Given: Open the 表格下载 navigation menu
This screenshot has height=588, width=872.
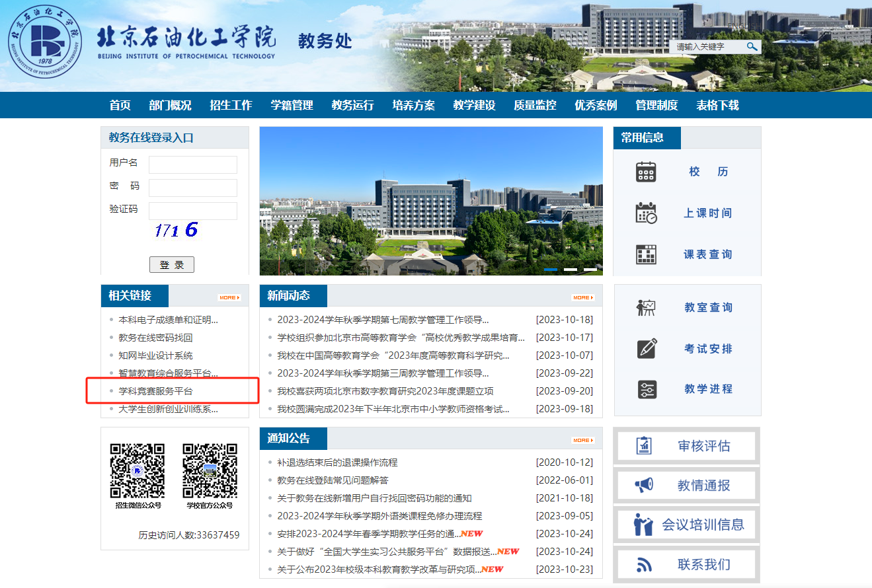Looking at the screenshot, I should pos(717,106).
